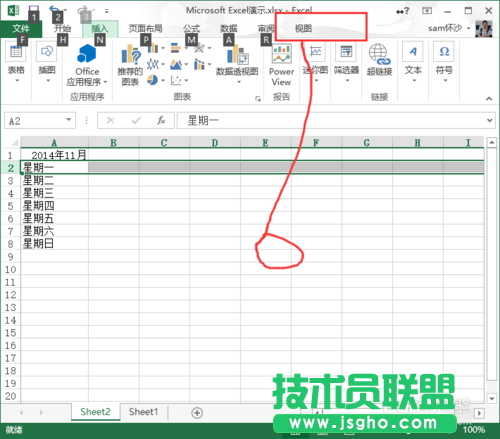This screenshot has width=500, height=439.
Task: Switch to Page Layout (页面布局) tab
Action: pyautogui.click(x=146, y=29)
